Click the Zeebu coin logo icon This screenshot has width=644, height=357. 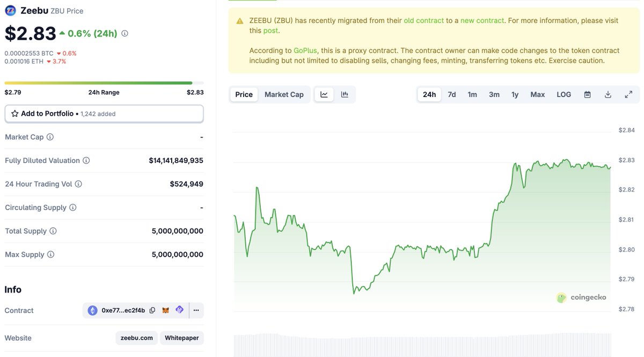point(10,10)
